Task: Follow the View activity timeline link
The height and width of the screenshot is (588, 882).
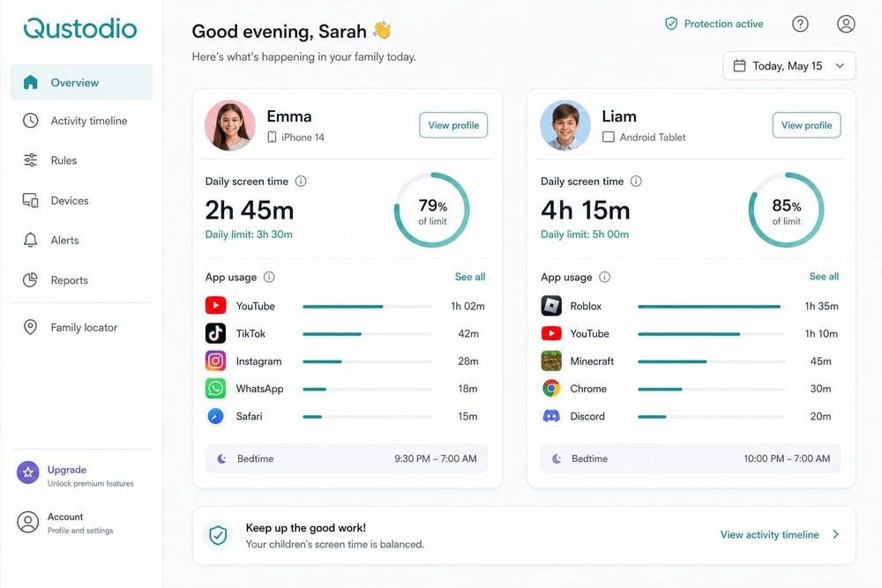Action: click(769, 534)
